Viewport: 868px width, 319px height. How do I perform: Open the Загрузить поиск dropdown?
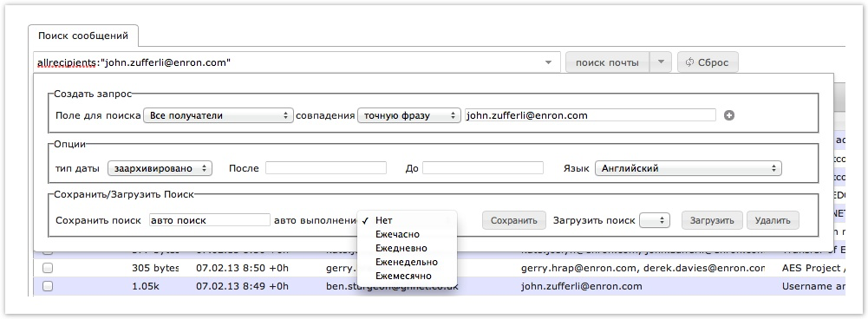[655, 220]
